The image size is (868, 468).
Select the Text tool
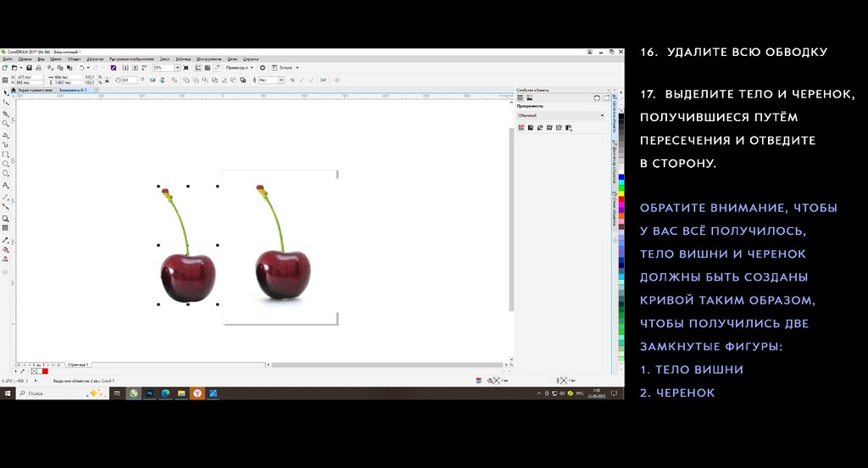tap(6, 185)
